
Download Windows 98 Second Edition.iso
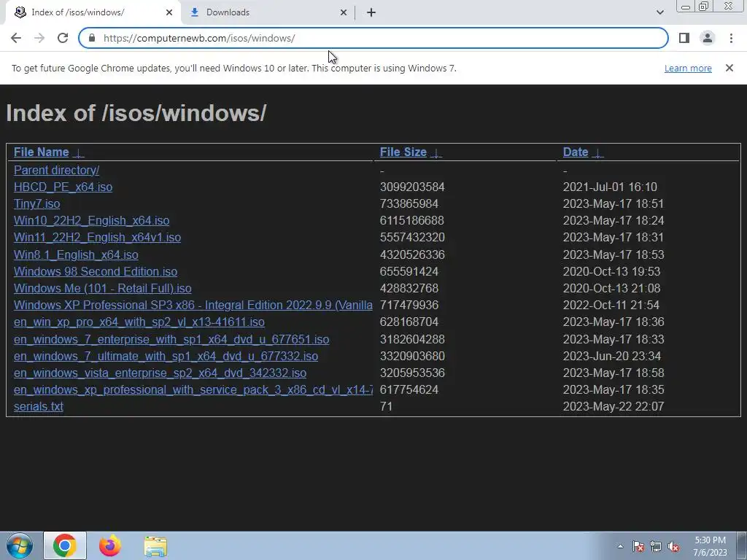tap(96, 271)
